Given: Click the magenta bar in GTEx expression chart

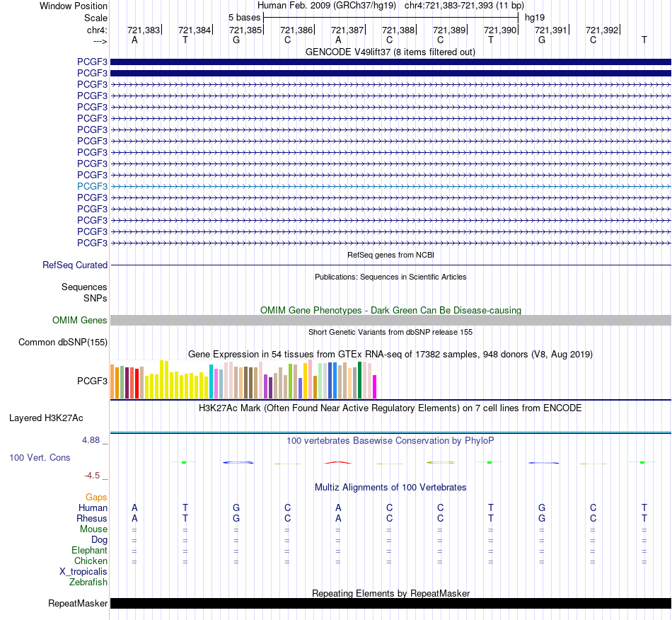Looking at the screenshot, I should coord(375,386).
